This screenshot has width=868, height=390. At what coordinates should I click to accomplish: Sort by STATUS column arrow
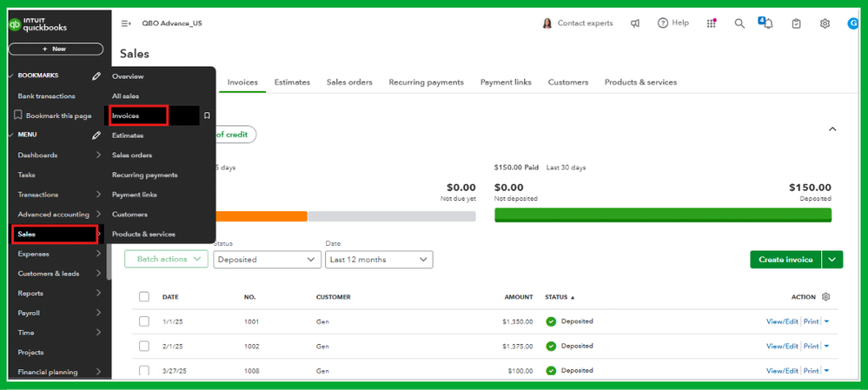coord(573,297)
